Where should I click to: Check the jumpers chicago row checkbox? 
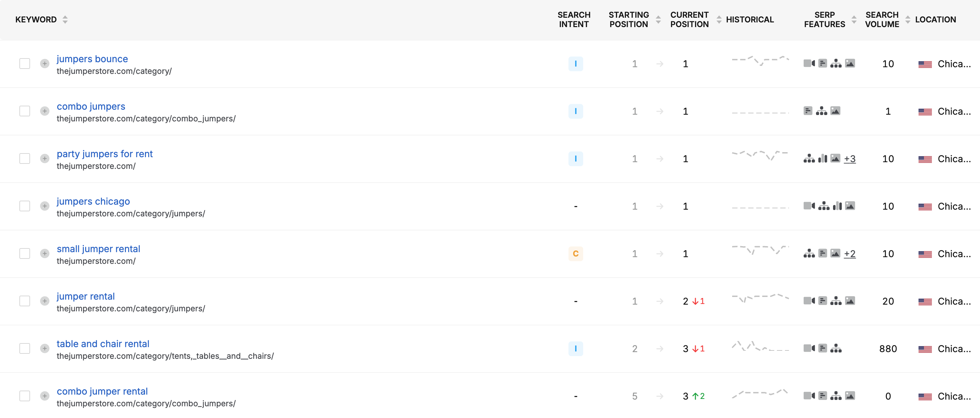tap(25, 206)
